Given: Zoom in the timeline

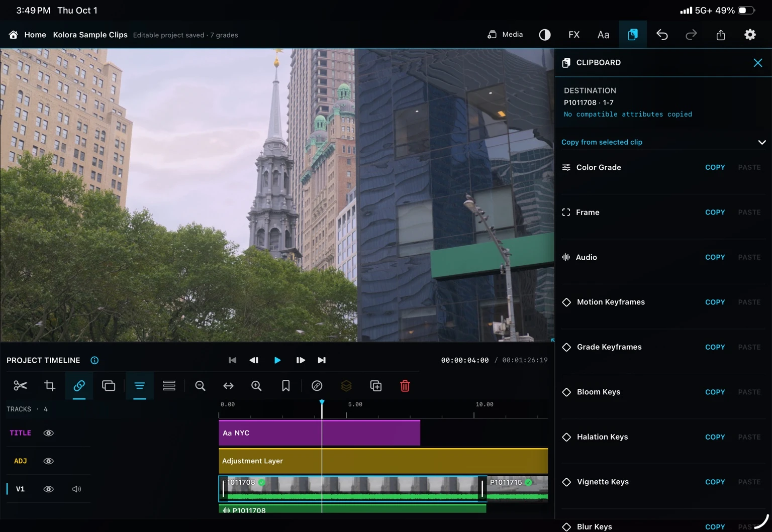Looking at the screenshot, I should [x=256, y=386].
